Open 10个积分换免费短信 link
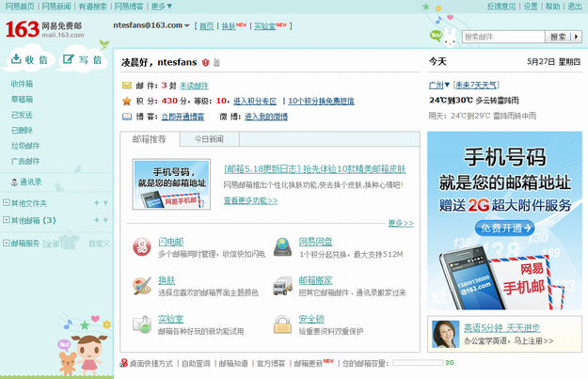This screenshot has height=379, width=588. [x=321, y=102]
